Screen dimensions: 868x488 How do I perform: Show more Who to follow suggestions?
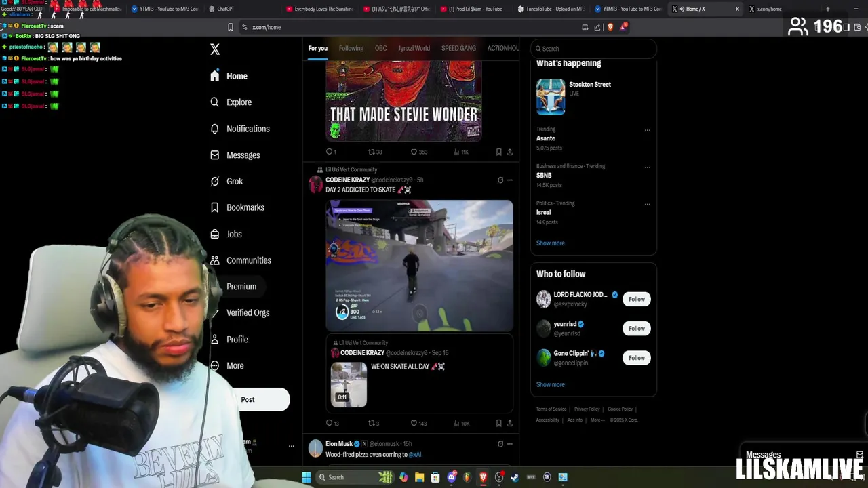click(551, 384)
